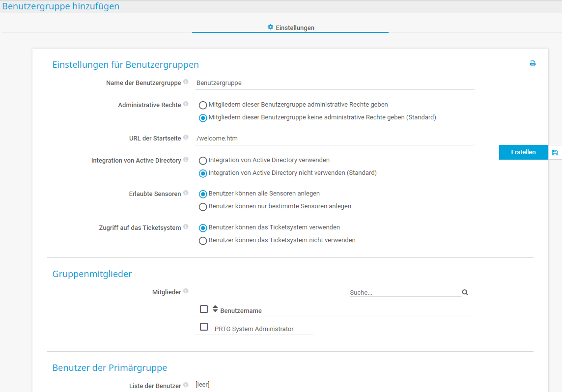Sort the Benutzername column with the arrows
This screenshot has width=562, height=392.
(215, 308)
